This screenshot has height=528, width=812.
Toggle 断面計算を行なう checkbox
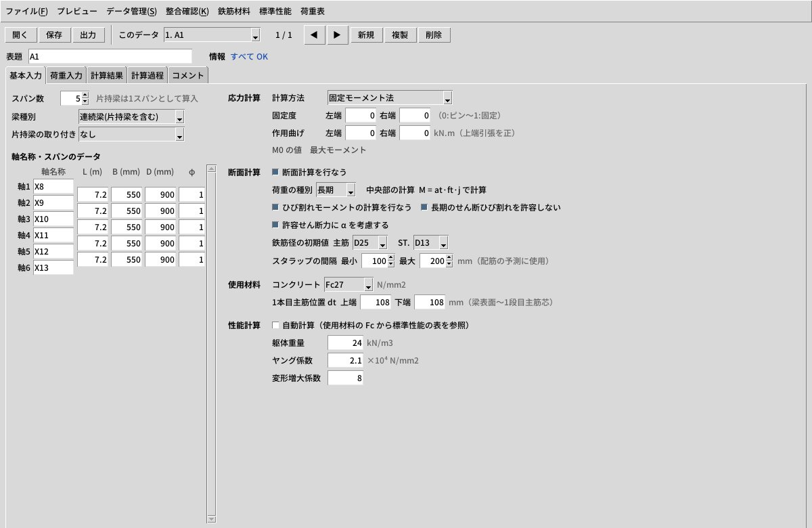[x=275, y=172]
